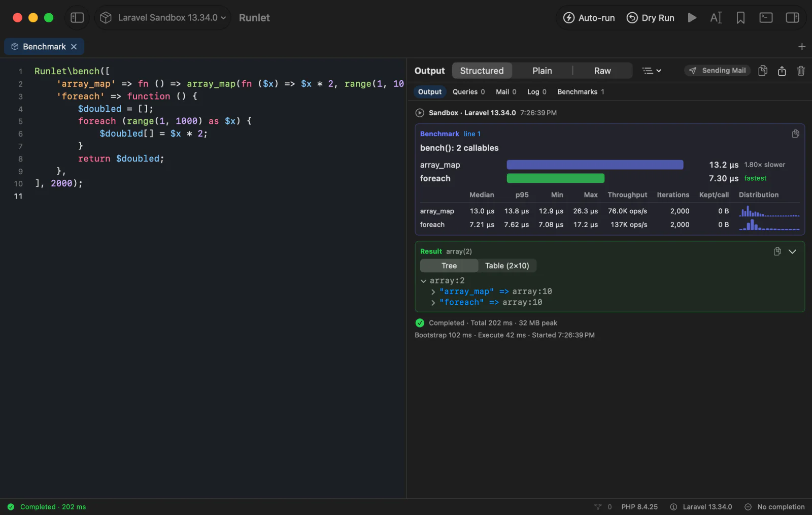812x515 pixels.
Task: Open the terminal console icon
Action: (x=766, y=18)
